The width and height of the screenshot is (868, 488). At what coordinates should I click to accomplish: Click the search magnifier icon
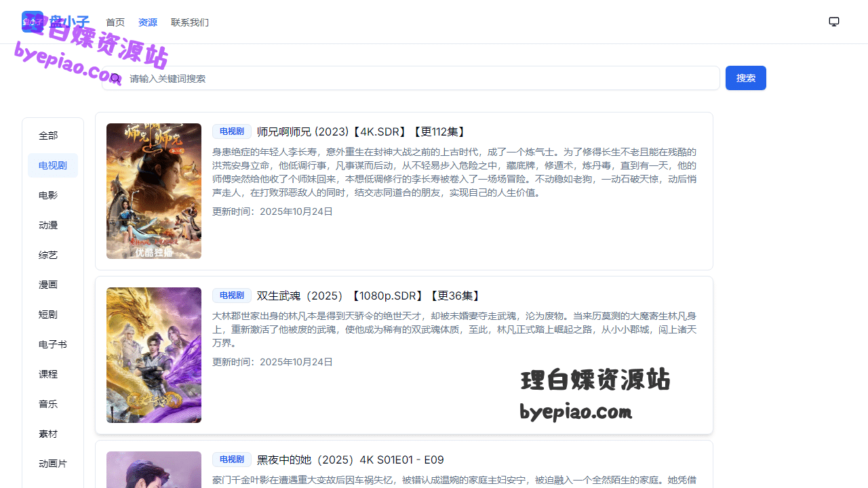[115, 79]
